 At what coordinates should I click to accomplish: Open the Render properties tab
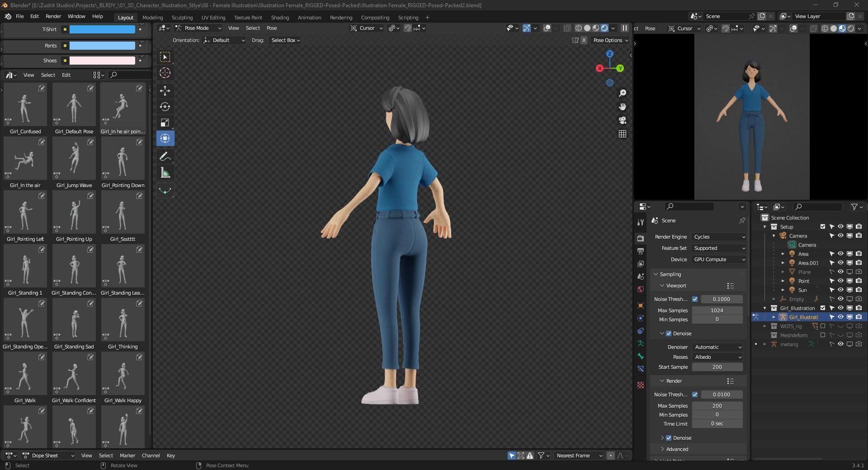pos(640,238)
